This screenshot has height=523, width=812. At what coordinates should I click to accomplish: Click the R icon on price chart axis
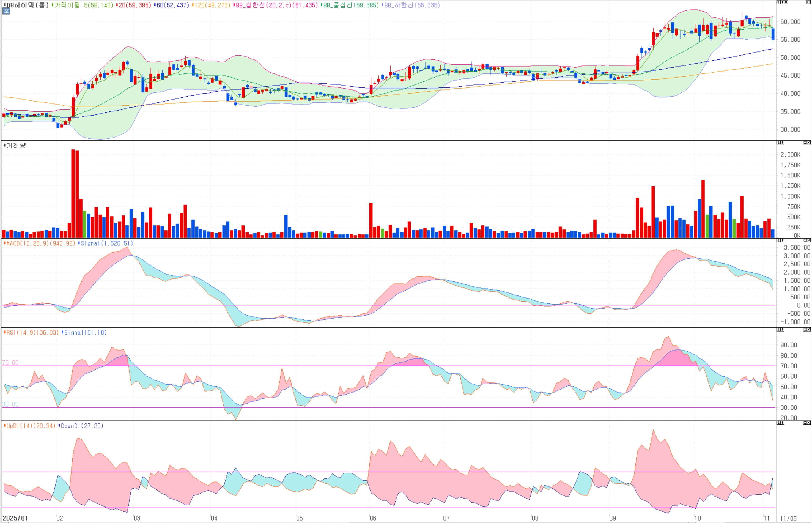click(x=786, y=2)
